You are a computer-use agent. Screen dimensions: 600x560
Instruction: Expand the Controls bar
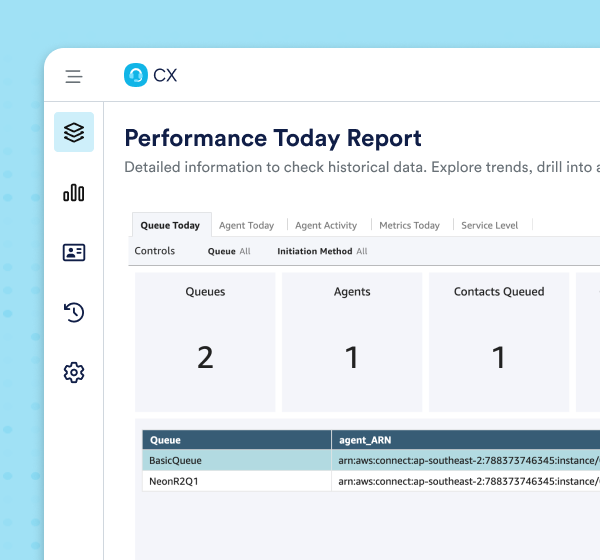tap(155, 251)
